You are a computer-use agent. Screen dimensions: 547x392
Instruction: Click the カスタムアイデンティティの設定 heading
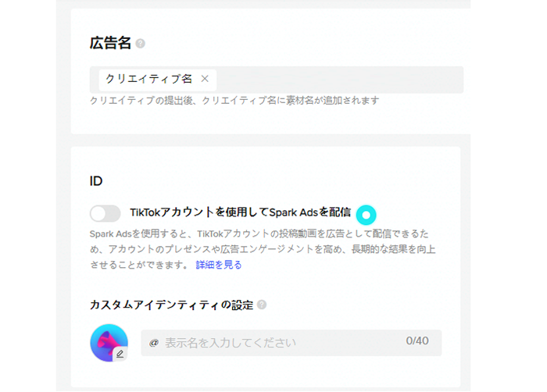[171, 305]
